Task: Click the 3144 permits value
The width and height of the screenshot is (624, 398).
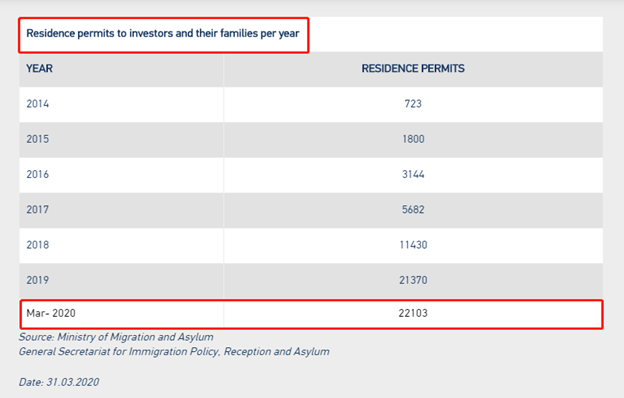Action: click(413, 174)
